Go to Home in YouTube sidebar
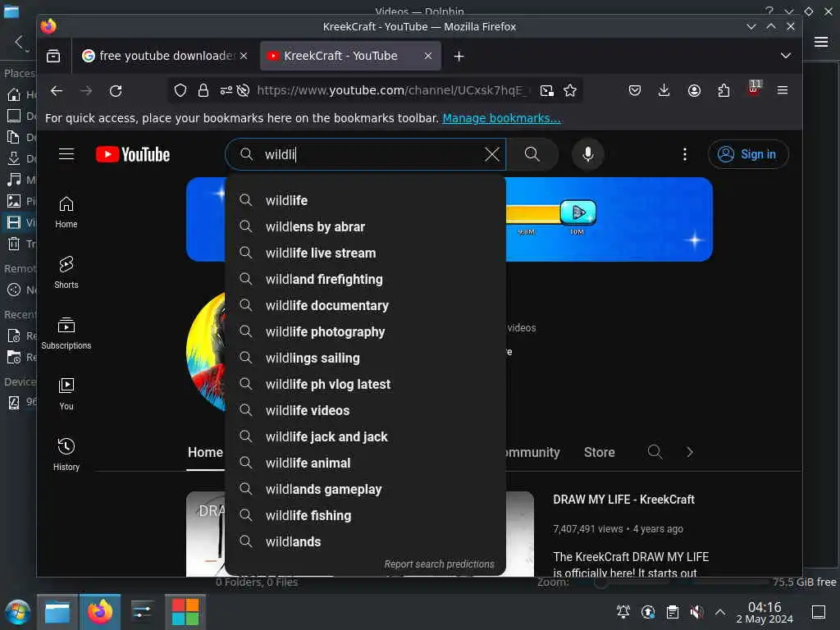 click(66, 212)
